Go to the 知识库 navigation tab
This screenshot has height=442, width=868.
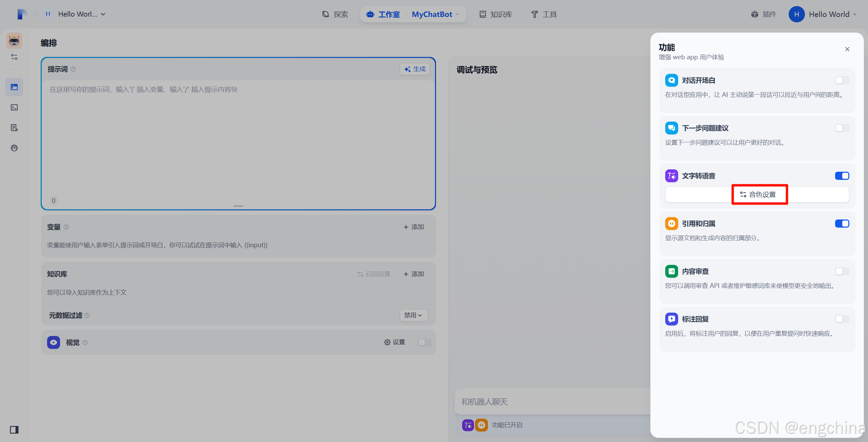496,14
